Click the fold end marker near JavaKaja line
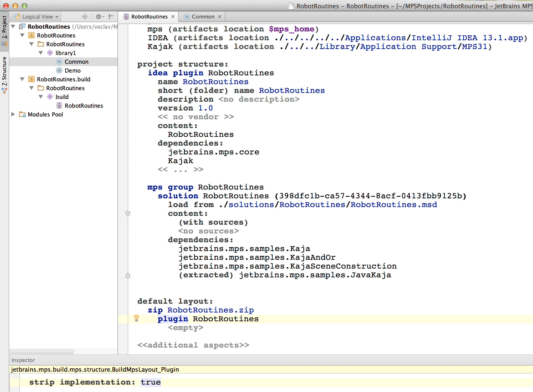 click(x=128, y=275)
